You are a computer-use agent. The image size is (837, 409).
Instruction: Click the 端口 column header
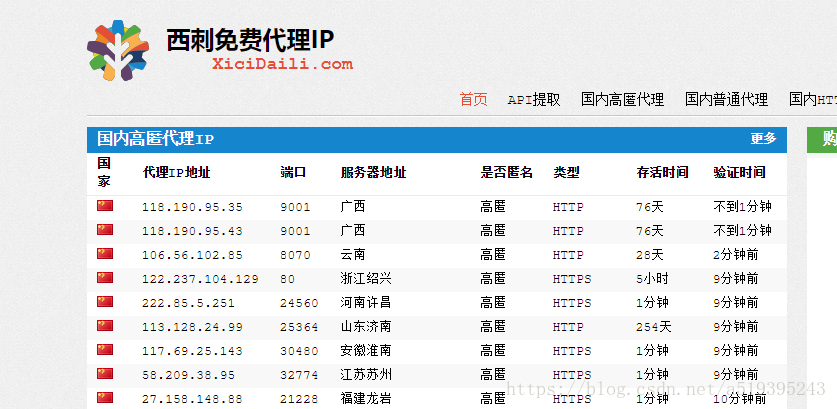pos(293,172)
